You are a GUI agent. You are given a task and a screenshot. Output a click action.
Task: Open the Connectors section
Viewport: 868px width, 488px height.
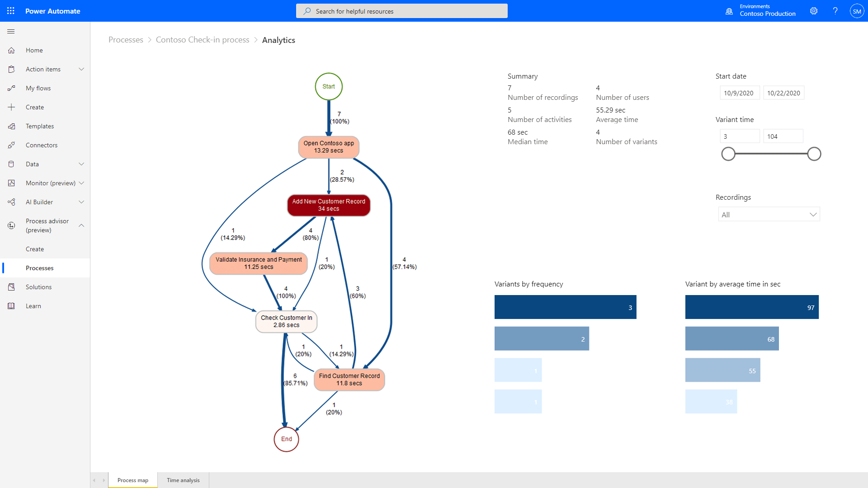42,145
